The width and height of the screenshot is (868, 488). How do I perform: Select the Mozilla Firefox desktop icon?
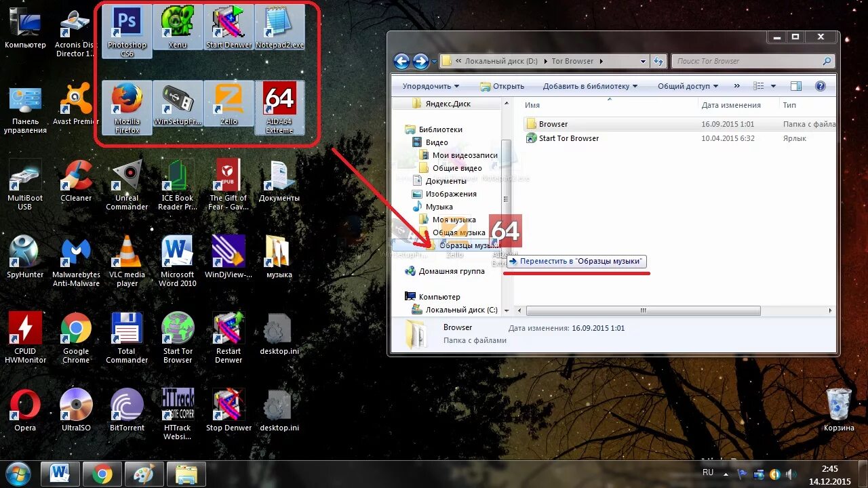[127, 108]
